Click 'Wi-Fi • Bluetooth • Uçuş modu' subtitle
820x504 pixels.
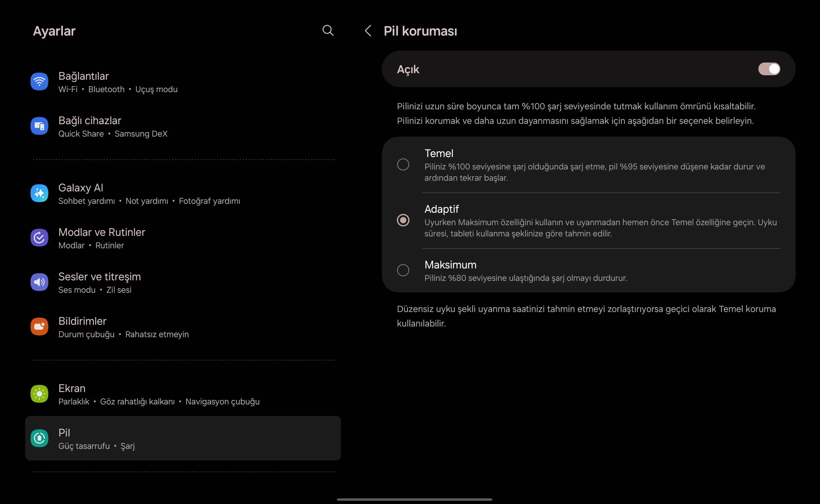118,89
